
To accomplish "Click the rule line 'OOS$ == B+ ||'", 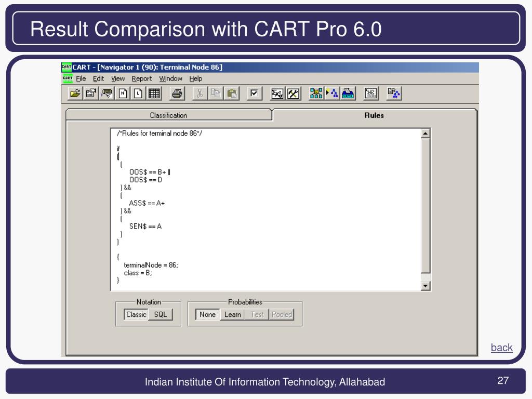I will coord(150,172).
